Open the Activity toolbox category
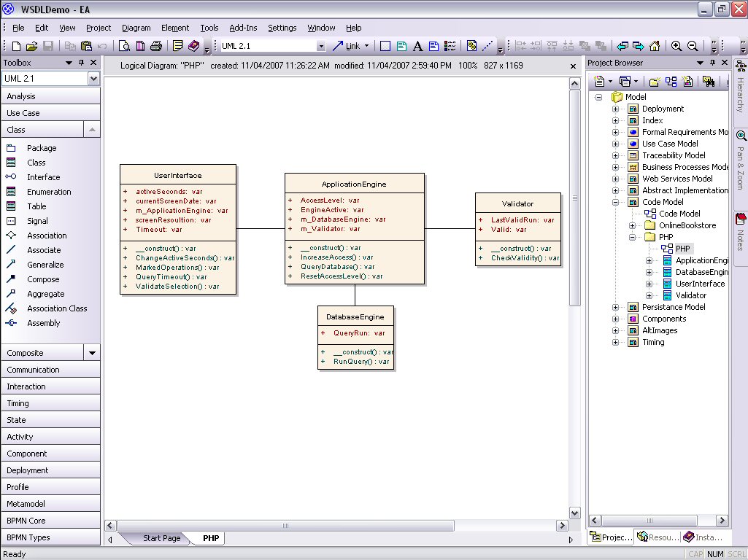Viewport: 748px width, 560px height. pos(50,437)
